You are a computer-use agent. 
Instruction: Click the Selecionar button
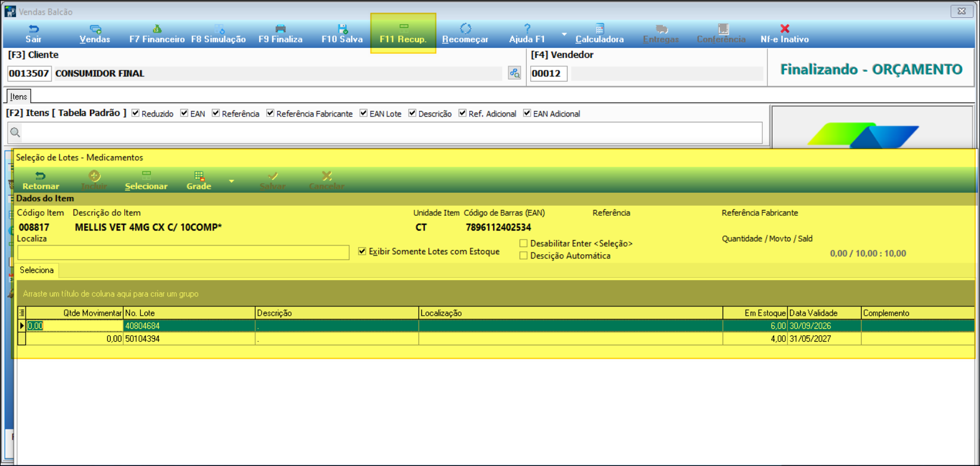(x=146, y=180)
